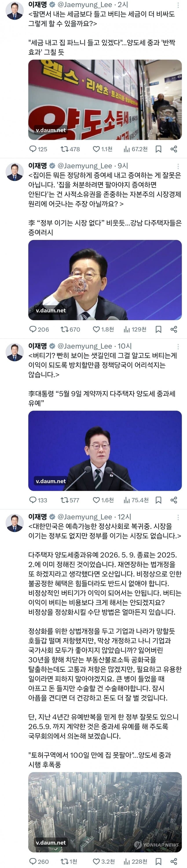Viewport: 187px width, 868px height.
Task: Open the more options menu of the 9시 post
Action: click(178, 166)
